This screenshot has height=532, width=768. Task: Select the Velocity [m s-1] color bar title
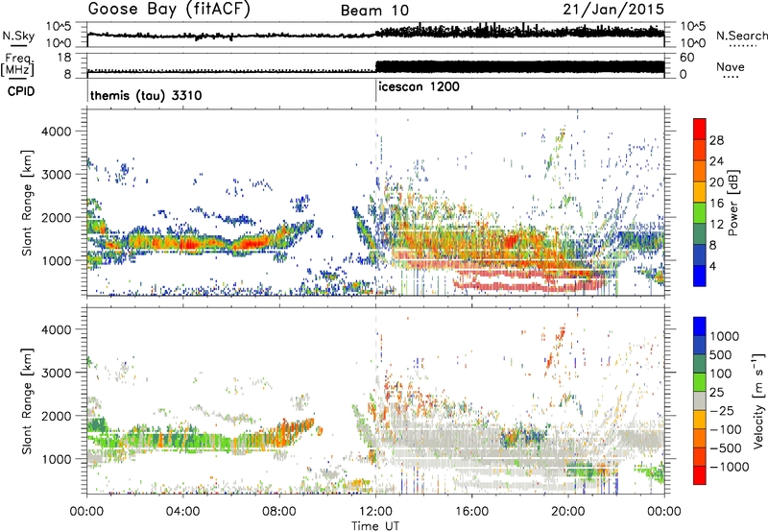(x=758, y=400)
